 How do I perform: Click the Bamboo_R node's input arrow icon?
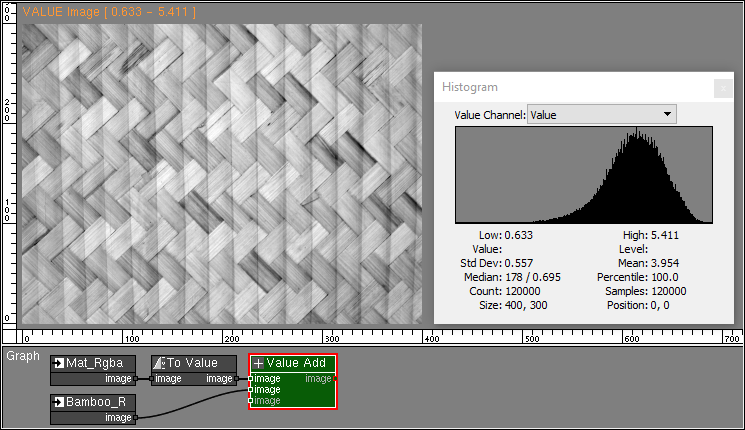pos(59,402)
